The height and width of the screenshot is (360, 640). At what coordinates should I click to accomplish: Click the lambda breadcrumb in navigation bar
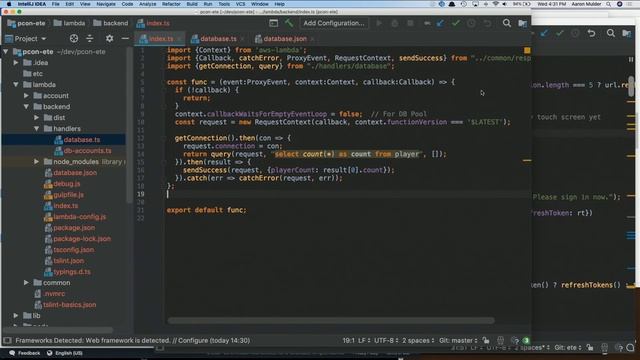coord(69,23)
